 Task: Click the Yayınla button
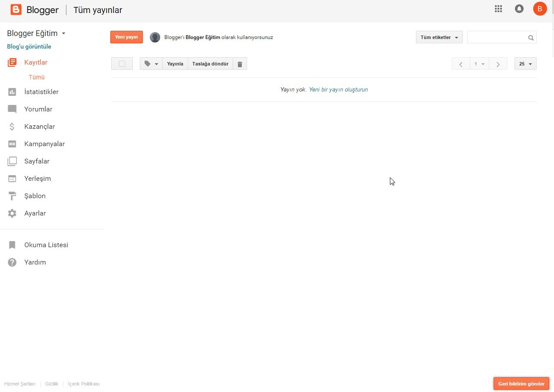[175, 64]
